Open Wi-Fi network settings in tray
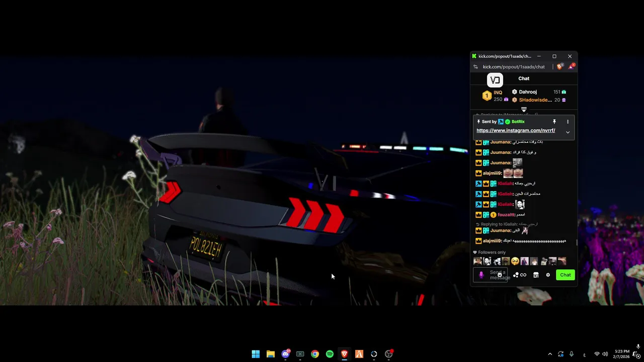The width and height of the screenshot is (644, 362). tap(597, 354)
